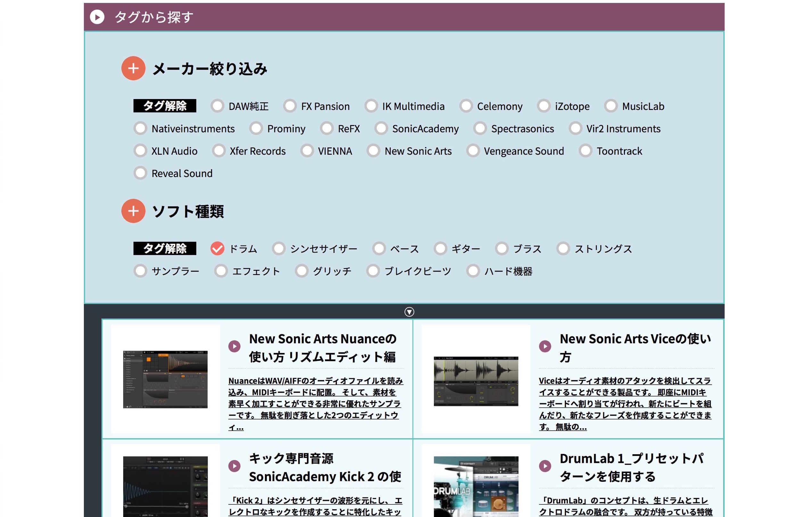Image resolution: width=812 pixels, height=517 pixels.
Task: Open DrumLab 1_プリセットパターン title link
Action: point(632,467)
